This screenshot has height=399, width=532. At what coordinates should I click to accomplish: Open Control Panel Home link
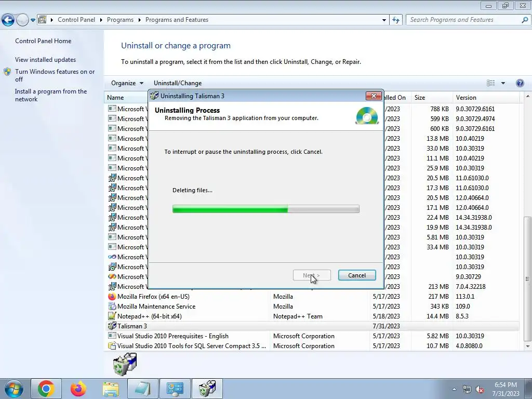[x=43, y=41]
